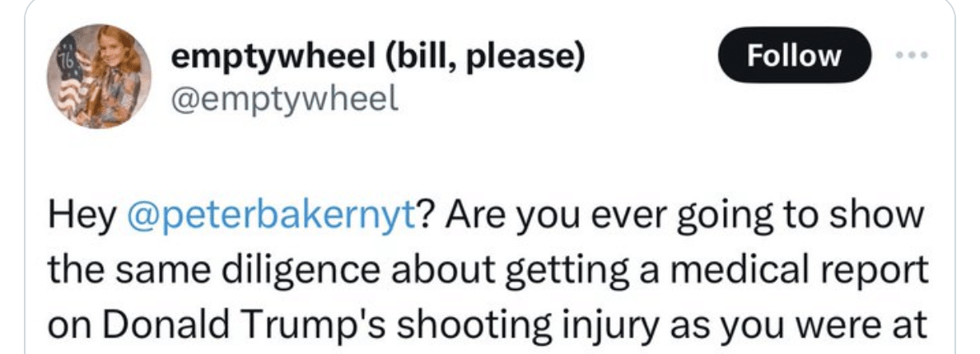The height and width of the screenshot is (354, 980).
Task: Click the white text on the Follow pill
Action: click(795, 55)
